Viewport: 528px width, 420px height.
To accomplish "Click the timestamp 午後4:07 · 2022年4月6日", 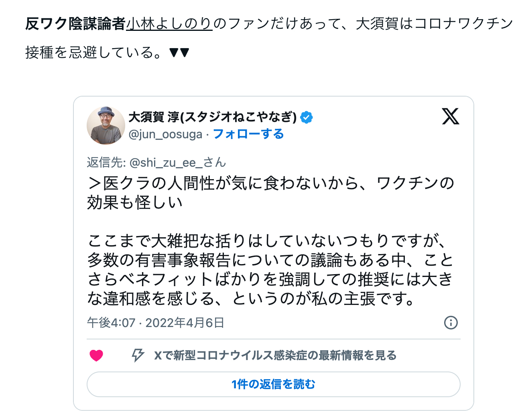I will (x=156, y=323).
